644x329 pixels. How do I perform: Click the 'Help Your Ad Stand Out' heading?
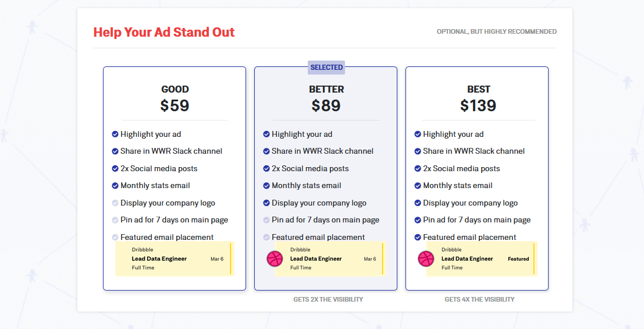point(163,32)
